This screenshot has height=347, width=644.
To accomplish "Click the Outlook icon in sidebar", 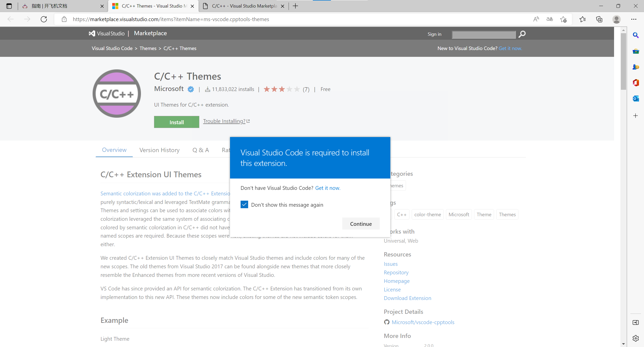I will 636,99.
